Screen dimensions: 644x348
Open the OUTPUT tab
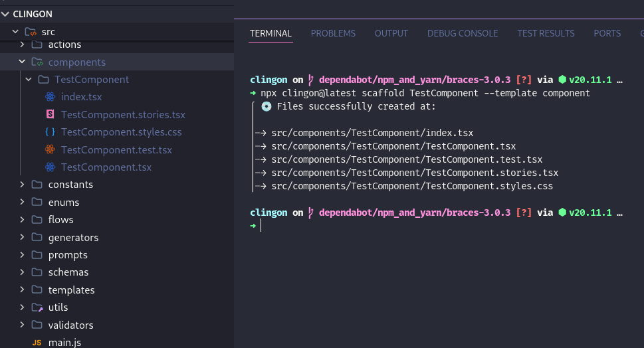(391, 33)
